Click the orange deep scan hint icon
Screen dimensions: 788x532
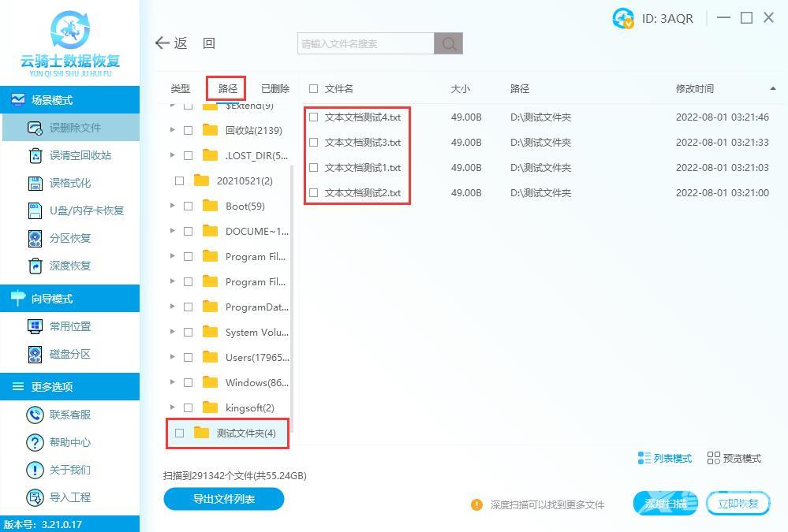click(476, 504)
